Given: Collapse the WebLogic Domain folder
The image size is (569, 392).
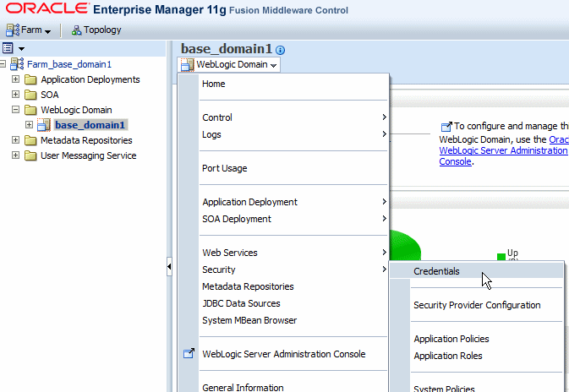Looking at the screenshot, I should (x=15, y=110).
